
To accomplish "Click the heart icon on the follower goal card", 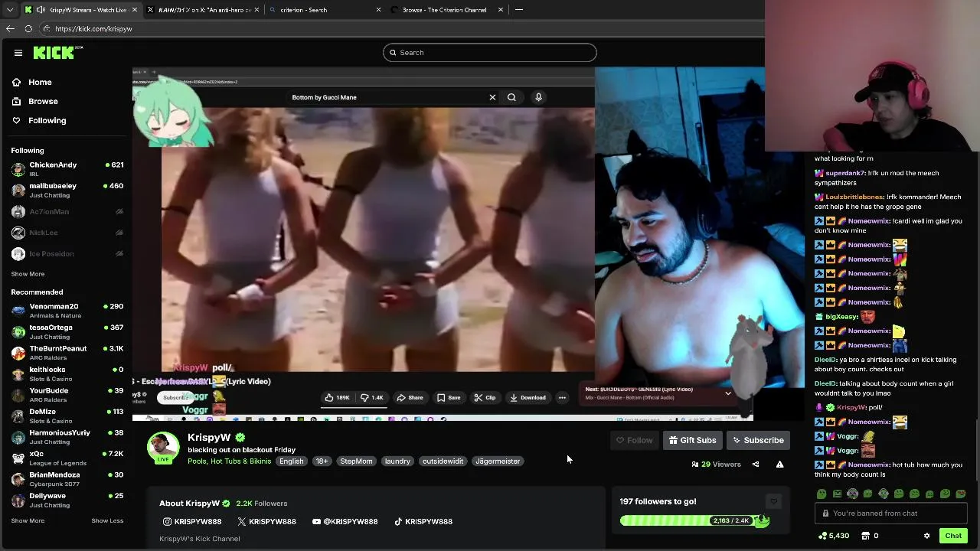I will (x=773, y=502).
